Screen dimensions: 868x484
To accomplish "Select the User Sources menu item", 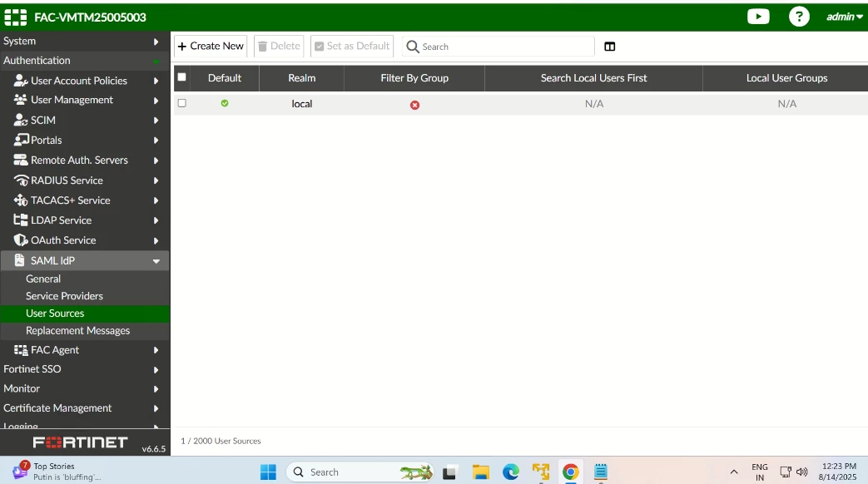I will point(85,313).
